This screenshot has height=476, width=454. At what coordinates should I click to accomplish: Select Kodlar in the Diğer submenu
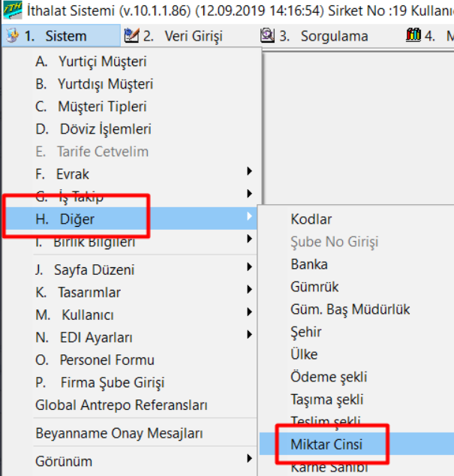[311, 219]
